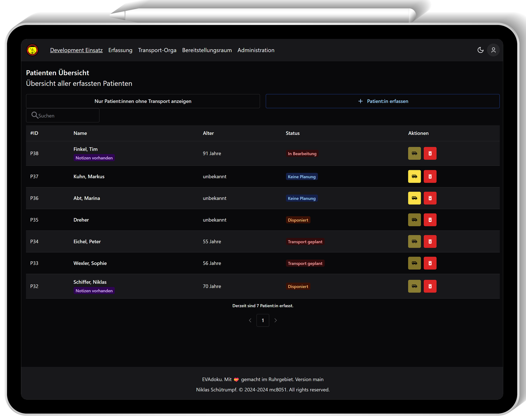Click Disponiert badge in Dreher row
The width and height of the screenshot is (526, 420).
click(298, 220)
